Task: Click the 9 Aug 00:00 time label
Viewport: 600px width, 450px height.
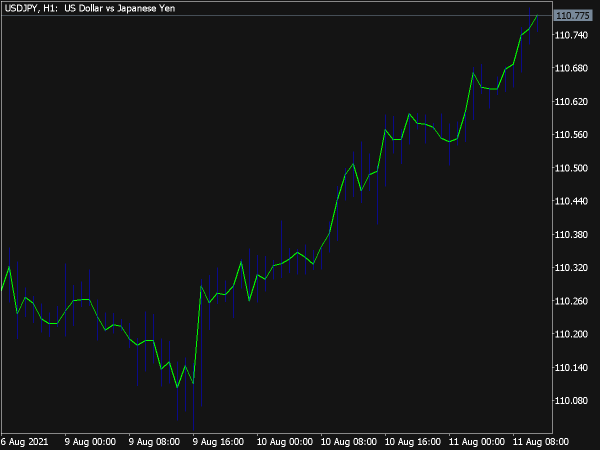Action: pos(90,442)
